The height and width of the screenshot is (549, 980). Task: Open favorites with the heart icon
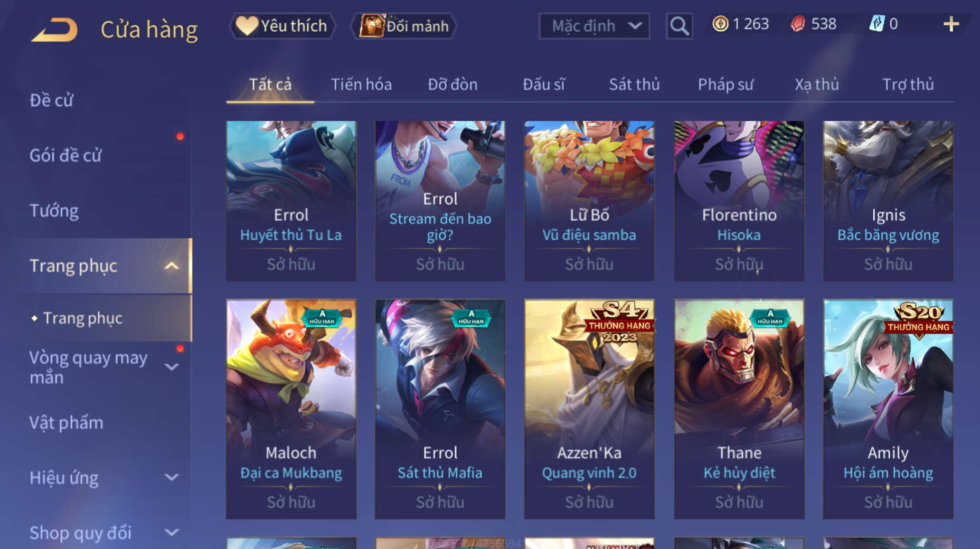coord(247,25)
